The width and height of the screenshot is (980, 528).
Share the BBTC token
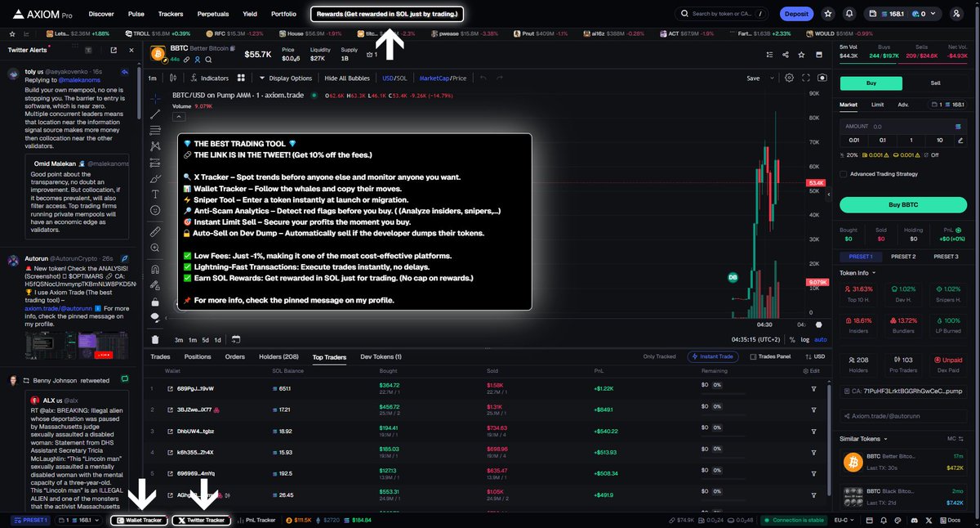click(x=785, y=54)
